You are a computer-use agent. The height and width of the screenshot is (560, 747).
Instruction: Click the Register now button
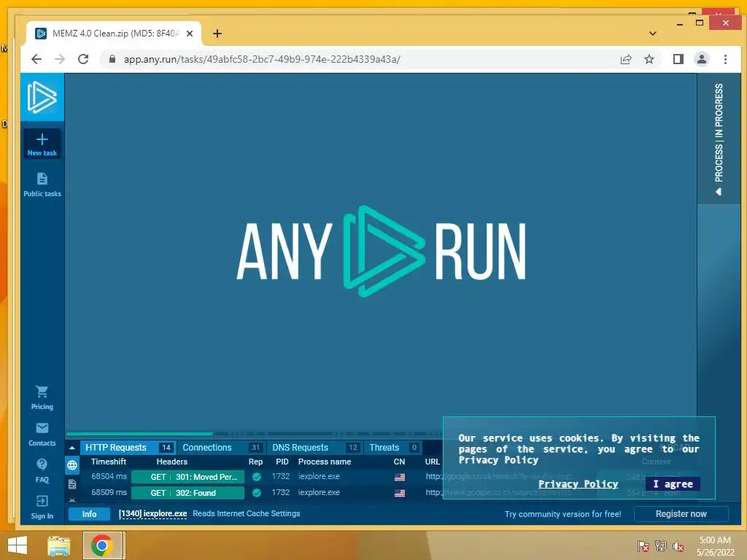click(x=681, y=514)
